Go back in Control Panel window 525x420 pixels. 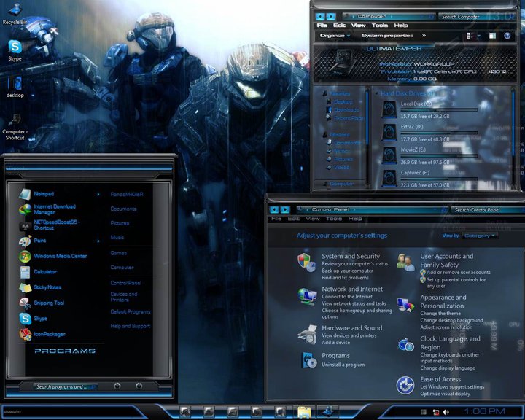pyautogui.click(x=274, y=210)
